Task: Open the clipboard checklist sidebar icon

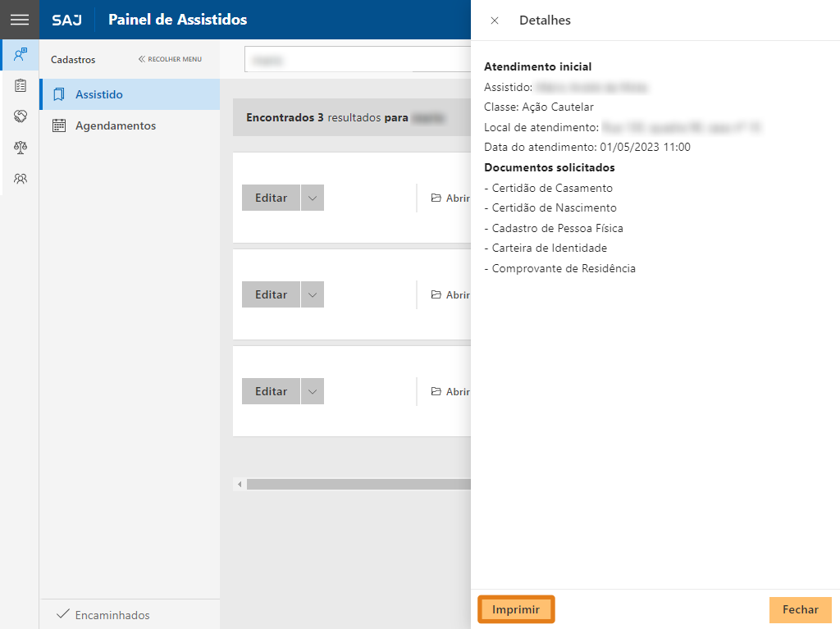Action: [21, 85]
